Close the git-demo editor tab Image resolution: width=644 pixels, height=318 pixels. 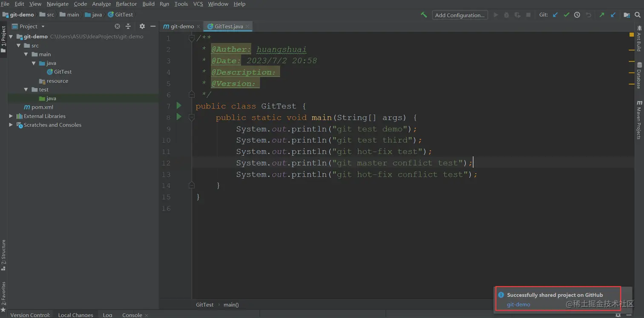pos(198,26)
